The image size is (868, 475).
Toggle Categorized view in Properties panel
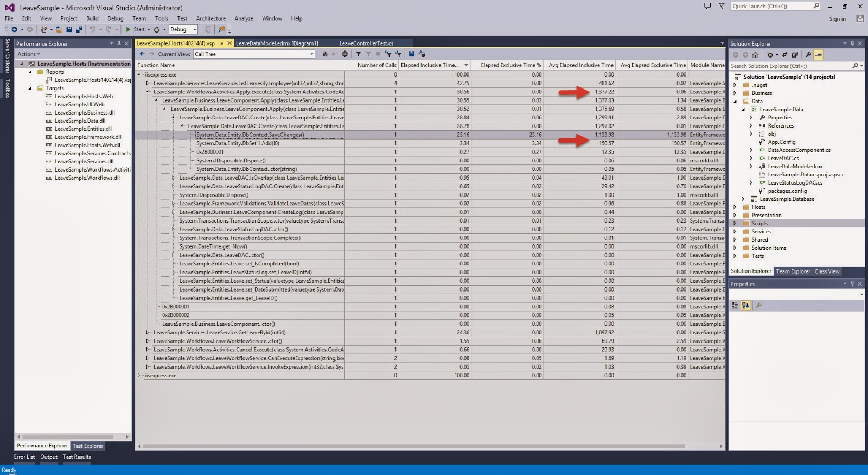(735, 306)
